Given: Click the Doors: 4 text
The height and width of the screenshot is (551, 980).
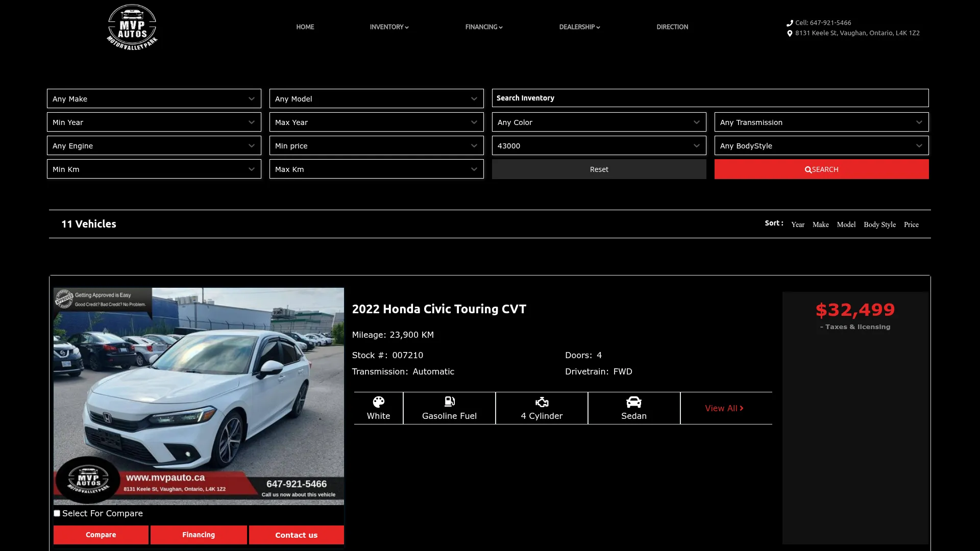Looking at the screenshot, I should coord(583,355).
